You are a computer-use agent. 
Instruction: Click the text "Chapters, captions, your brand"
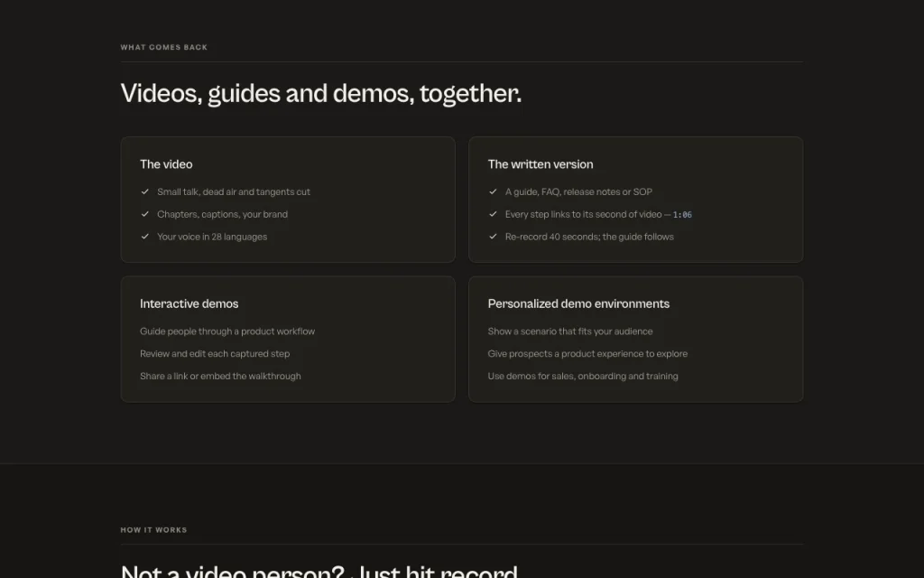pos(222,214)
